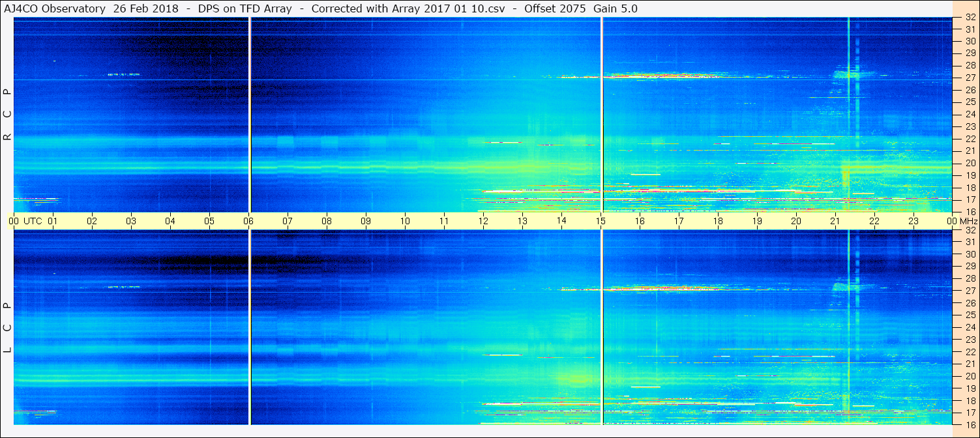Click the white vertical line at 06 in RCP panel
The width and height of the screenshot is (980, 438).
pyautogui.click(x=250, y=115)
